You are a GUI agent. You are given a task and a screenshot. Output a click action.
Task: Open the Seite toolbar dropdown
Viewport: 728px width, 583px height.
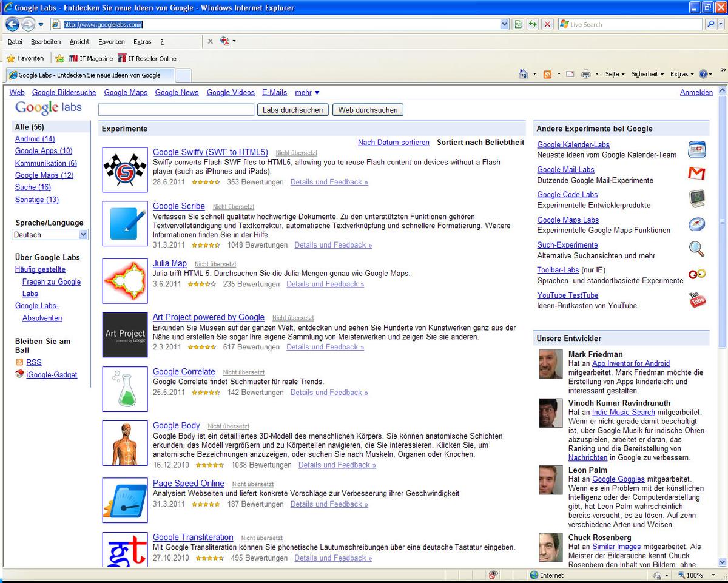[x=615, y=74]
